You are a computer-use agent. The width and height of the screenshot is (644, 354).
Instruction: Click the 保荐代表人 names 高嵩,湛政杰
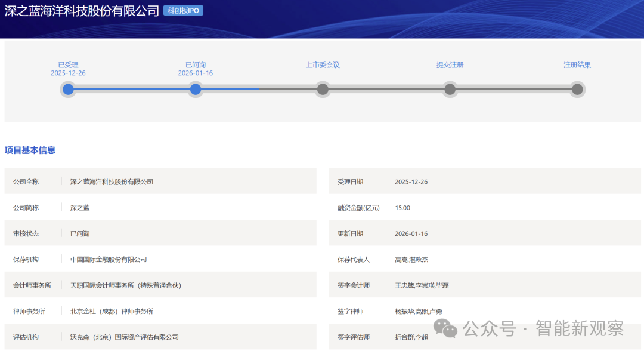point(411,260)
